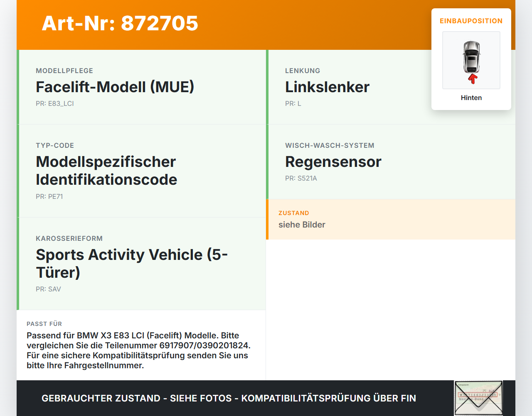The height and width of the screenshot is (416, 532).
Task: Click the PASST FÜR label
Action: pos(44,324)
